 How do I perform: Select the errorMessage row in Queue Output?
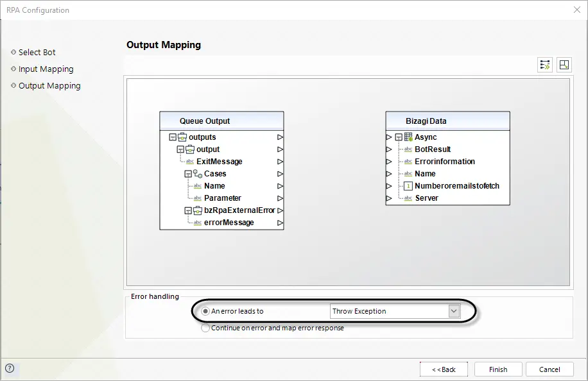[x=221, y=223]
